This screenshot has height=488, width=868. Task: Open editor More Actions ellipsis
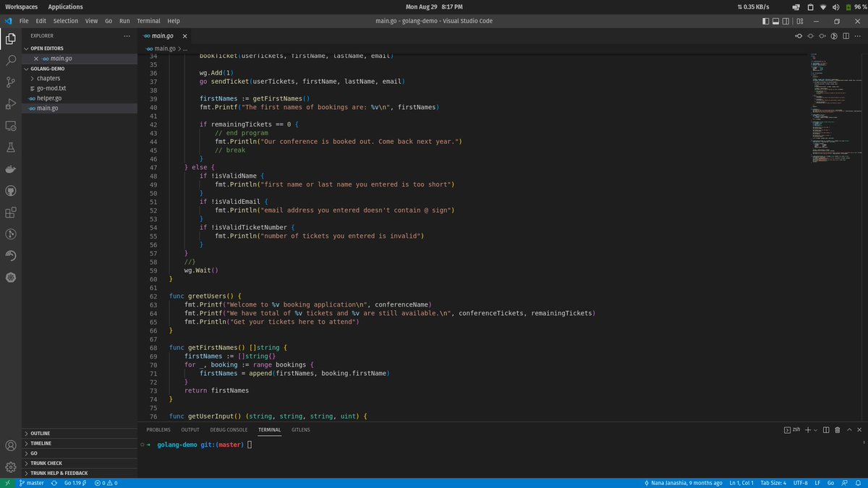[858, 35]
